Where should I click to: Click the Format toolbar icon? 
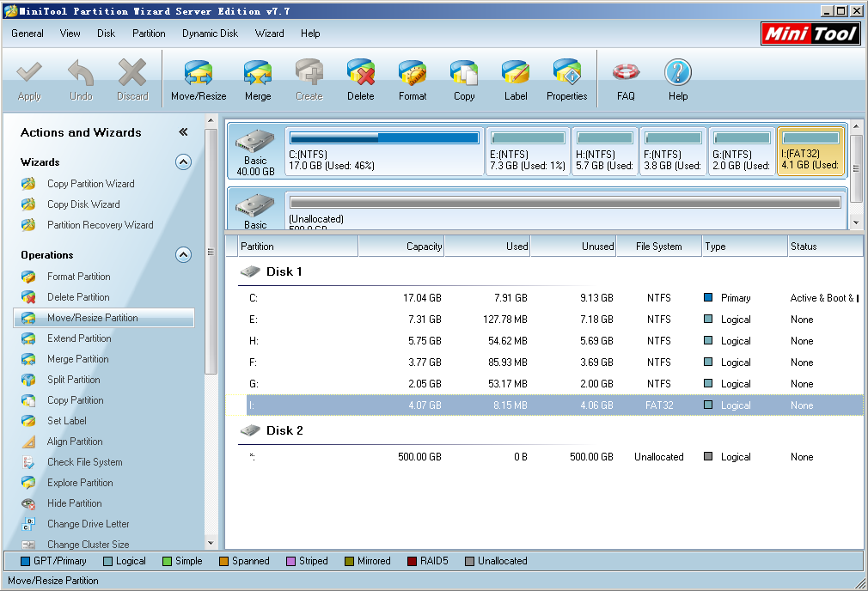tap(413, 73)
